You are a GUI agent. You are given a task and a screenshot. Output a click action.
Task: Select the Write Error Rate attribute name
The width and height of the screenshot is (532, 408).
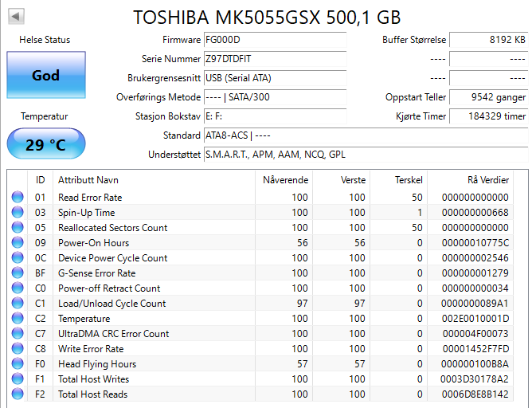click(x=91, y=348)
